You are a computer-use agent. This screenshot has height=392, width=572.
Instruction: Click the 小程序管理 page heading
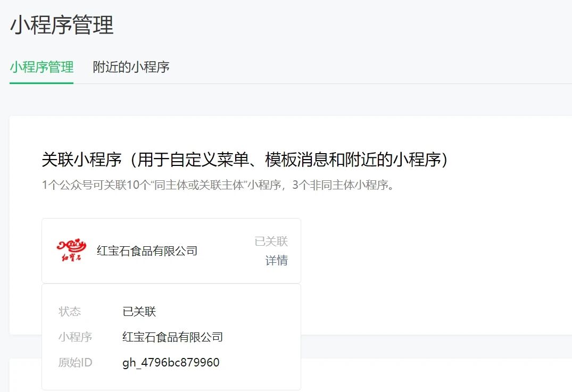[x=62, y=25]
